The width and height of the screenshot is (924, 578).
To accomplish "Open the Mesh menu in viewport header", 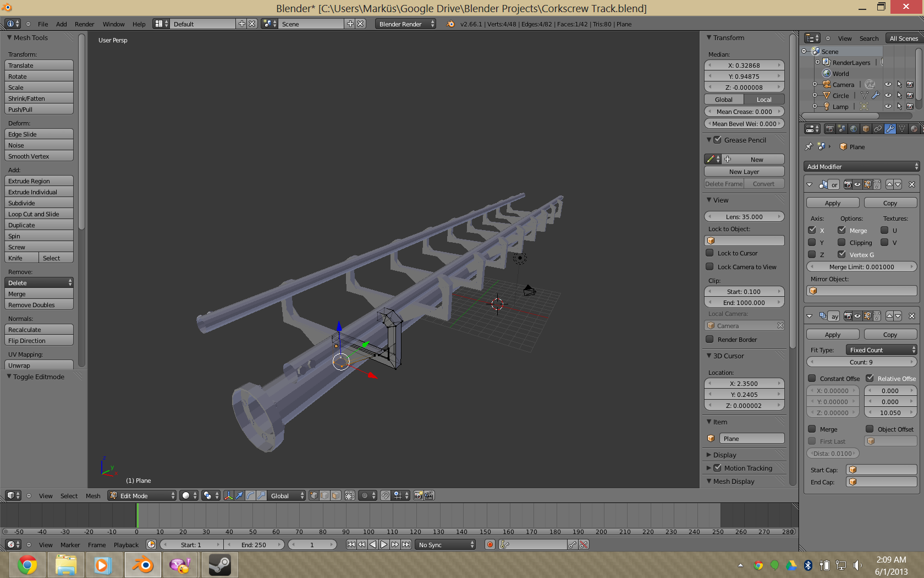I will [x=93, y=496].
